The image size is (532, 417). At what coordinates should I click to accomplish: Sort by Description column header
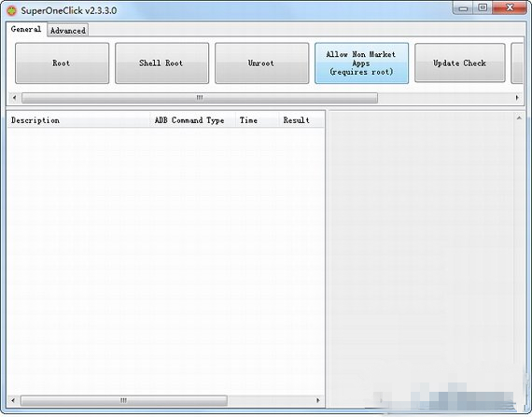[x=78, y=120]
